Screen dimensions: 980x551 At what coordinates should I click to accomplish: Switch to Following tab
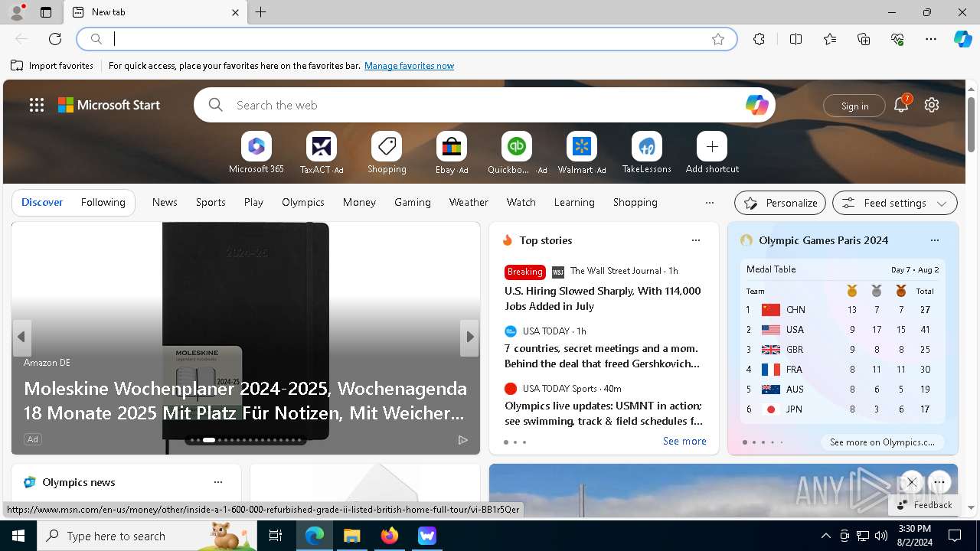[x=103, y=202]
